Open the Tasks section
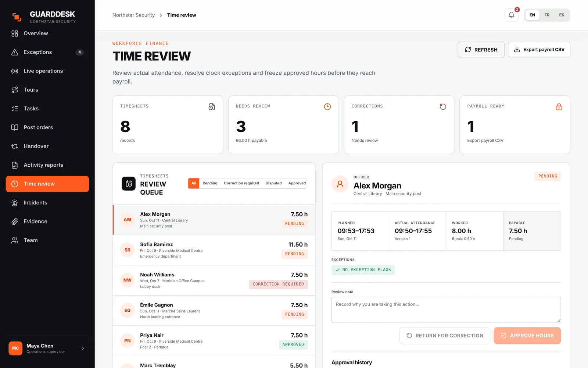This screenshot has width=588, height=368. click(x=47, y=109)
